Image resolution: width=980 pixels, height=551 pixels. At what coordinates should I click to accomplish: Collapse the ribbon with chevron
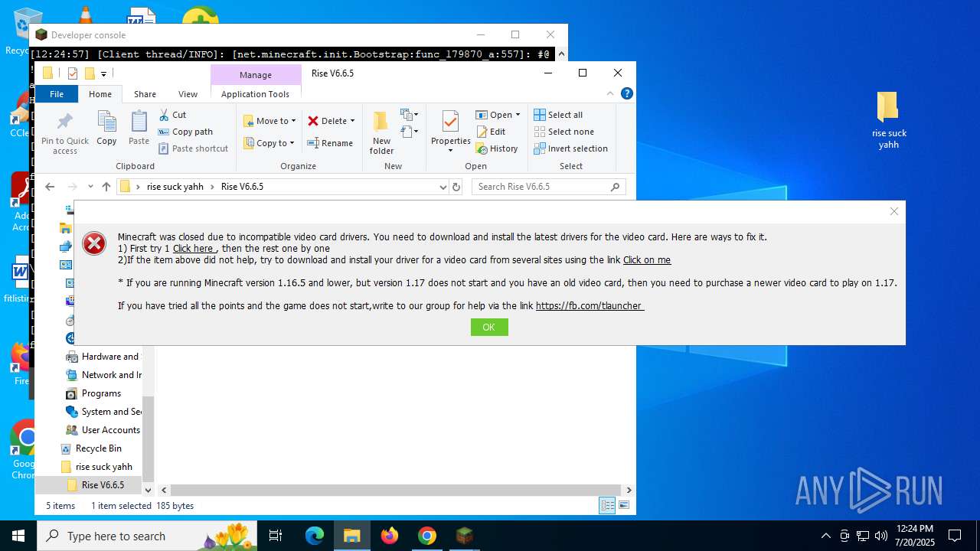click(x=610, y=94)
